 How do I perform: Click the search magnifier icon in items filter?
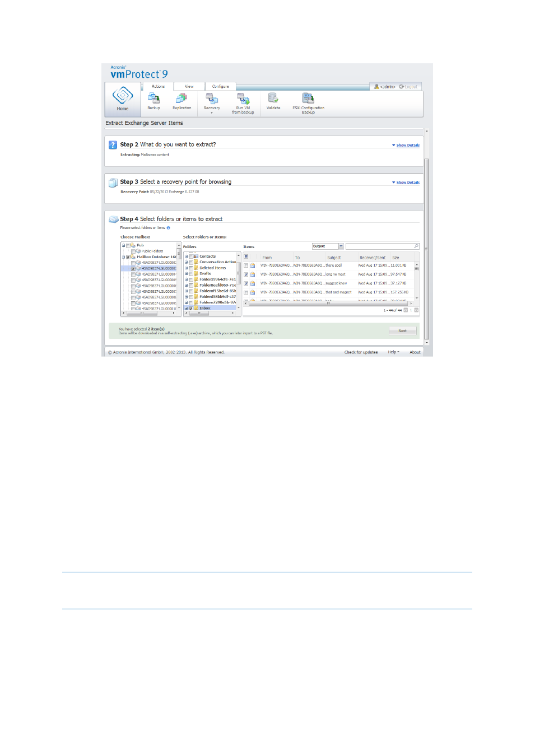tap(416, 246)
